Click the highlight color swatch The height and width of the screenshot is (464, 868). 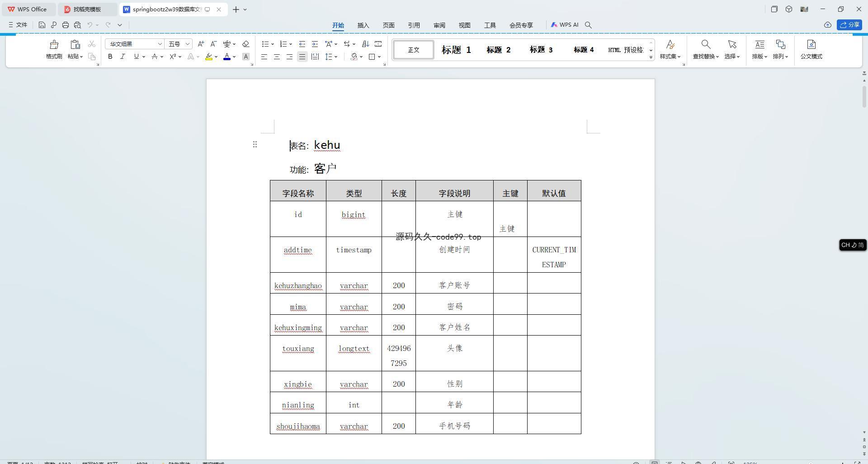209,57
